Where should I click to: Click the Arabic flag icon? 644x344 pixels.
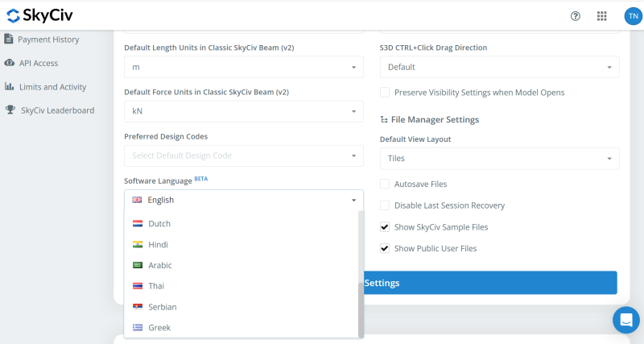tap(138, 265)
